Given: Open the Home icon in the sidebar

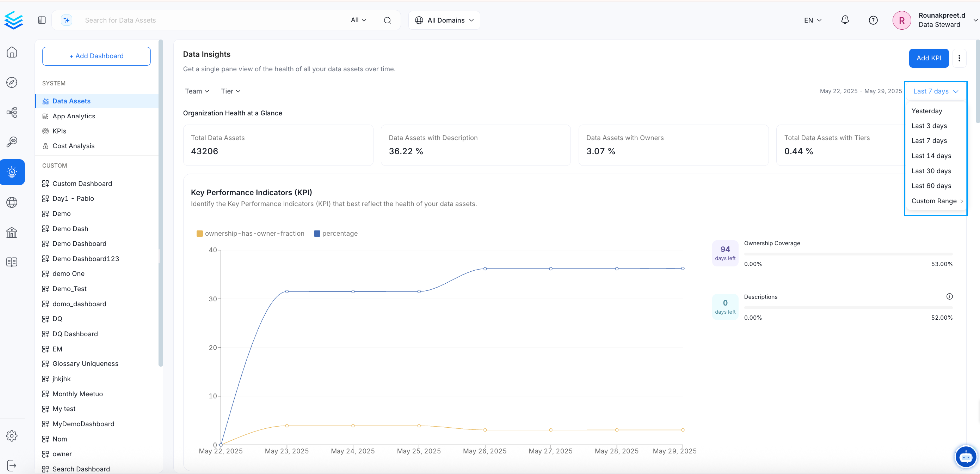Looking at the screenshot, I should point(12,52).
